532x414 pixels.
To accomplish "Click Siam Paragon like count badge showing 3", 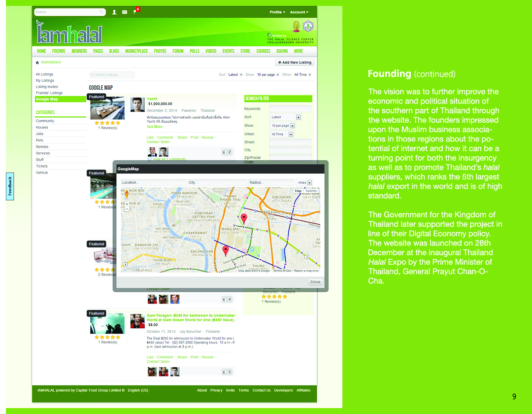I will pyautogui.click(x=227, y=372).
